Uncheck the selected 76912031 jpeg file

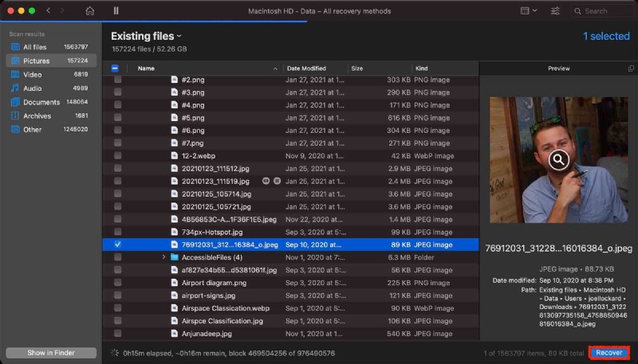click(118, 245)
